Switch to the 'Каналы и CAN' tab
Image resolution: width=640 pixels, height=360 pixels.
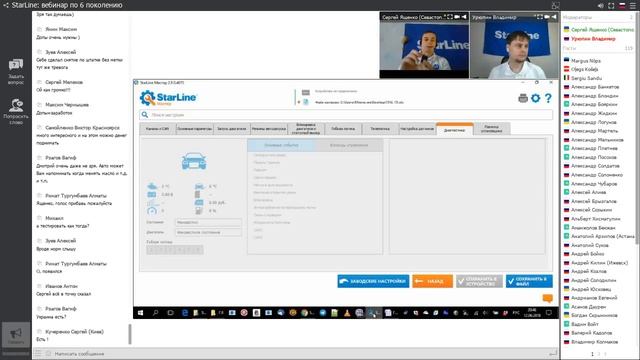point(158,129)
